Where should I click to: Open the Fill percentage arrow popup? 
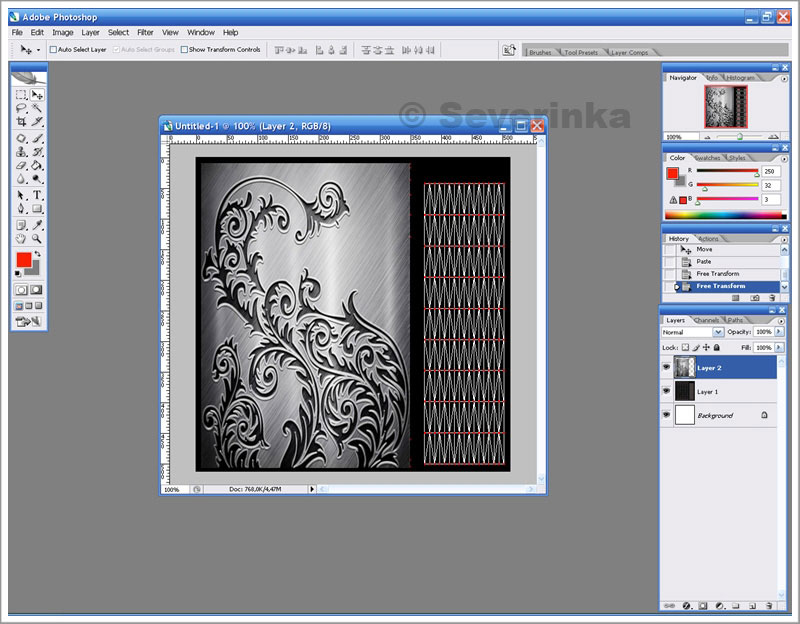tap(777, 347)
